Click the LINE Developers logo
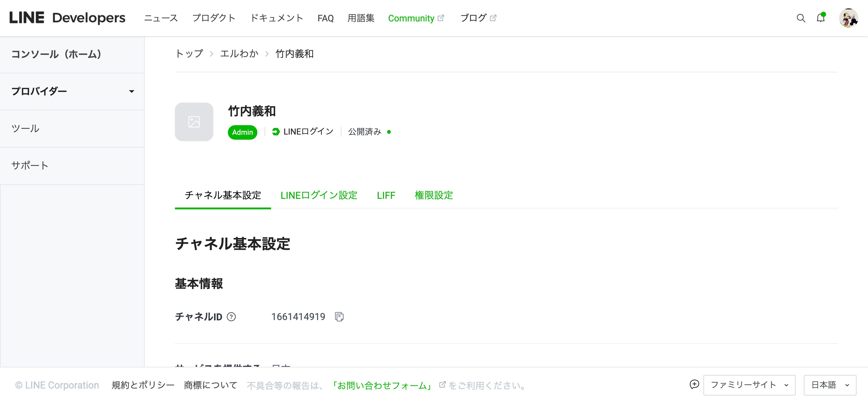Image resolution: width=868 pixels, height=403 pixels. (68, 18)
